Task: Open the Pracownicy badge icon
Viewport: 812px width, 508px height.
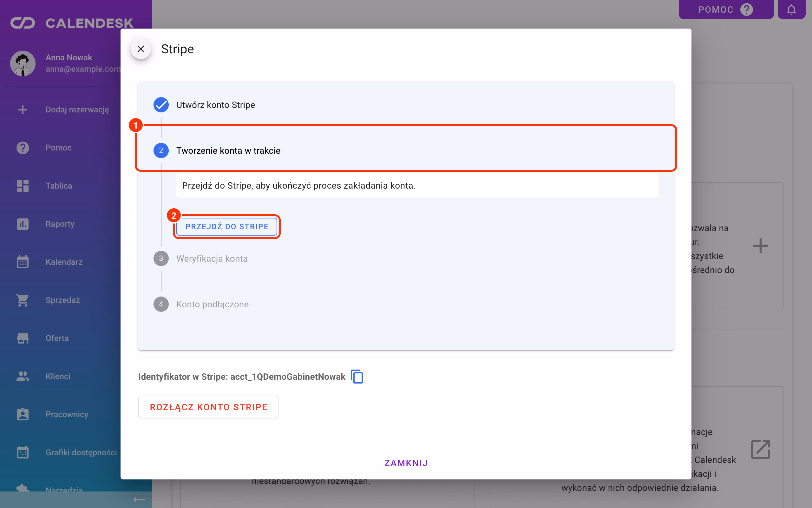Action: (x=23, y=414)
